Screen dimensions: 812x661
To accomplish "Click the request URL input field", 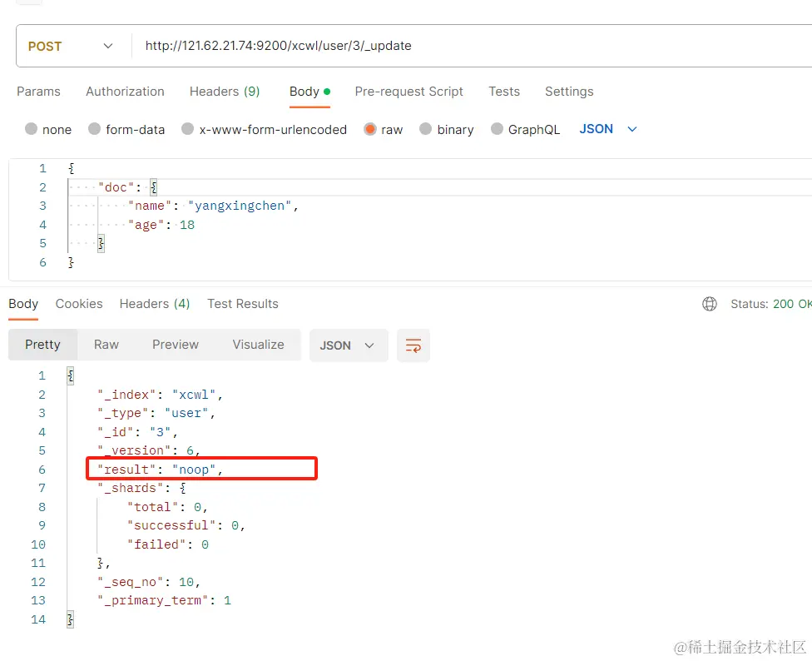I will (471, 46).
